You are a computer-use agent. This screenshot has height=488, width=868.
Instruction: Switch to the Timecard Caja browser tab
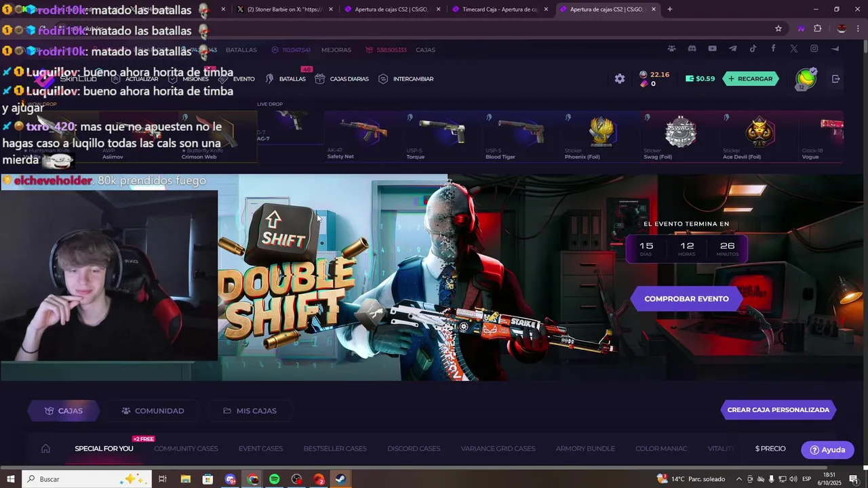tap(500, 9)
